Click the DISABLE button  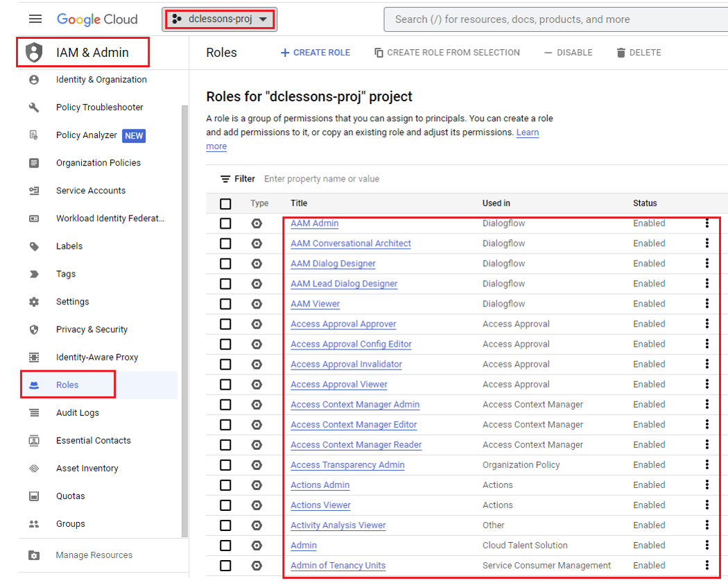569,53
